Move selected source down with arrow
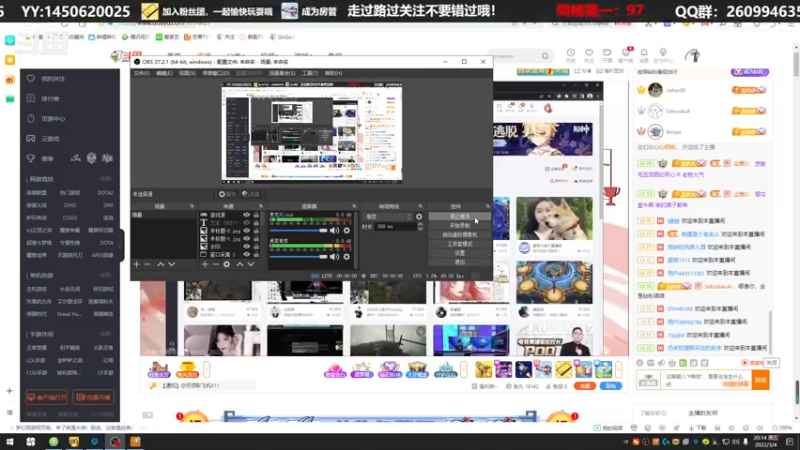800x450 pixels. click(251, 264)
